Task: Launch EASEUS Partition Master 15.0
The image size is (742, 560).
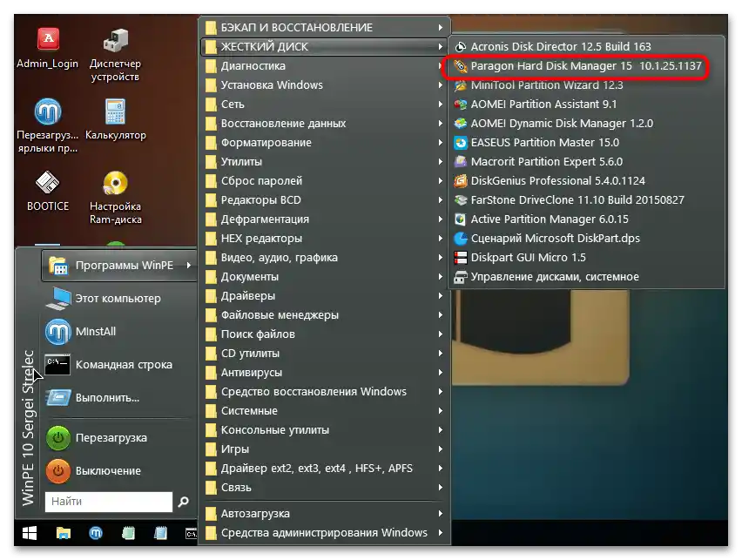Action: [544, 142]
